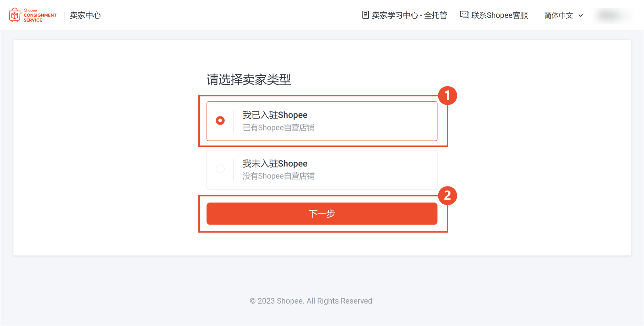The image size is (644, 326).
Task: Click the 请选择卖家类型 heading
Action: 249,79
